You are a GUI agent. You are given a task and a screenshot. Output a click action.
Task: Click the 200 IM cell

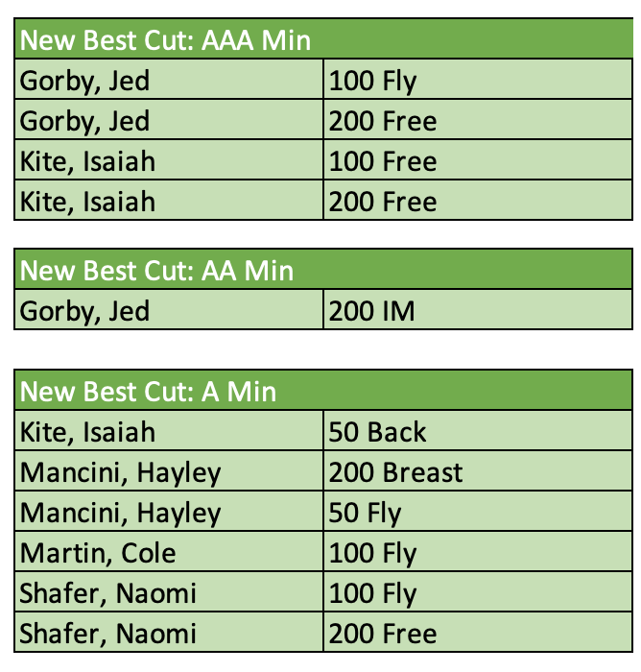tap(372, 311)
